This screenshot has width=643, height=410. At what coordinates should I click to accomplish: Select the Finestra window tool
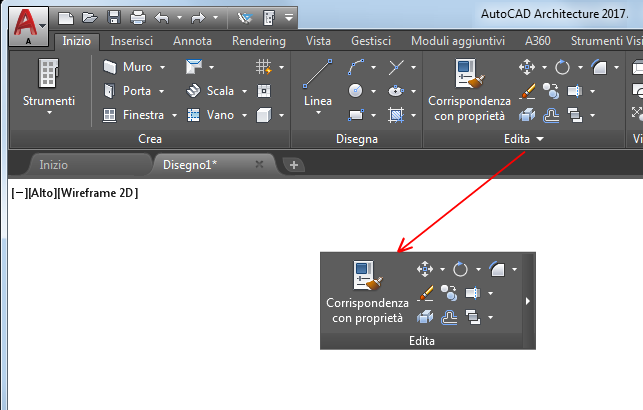pos(134,115)
